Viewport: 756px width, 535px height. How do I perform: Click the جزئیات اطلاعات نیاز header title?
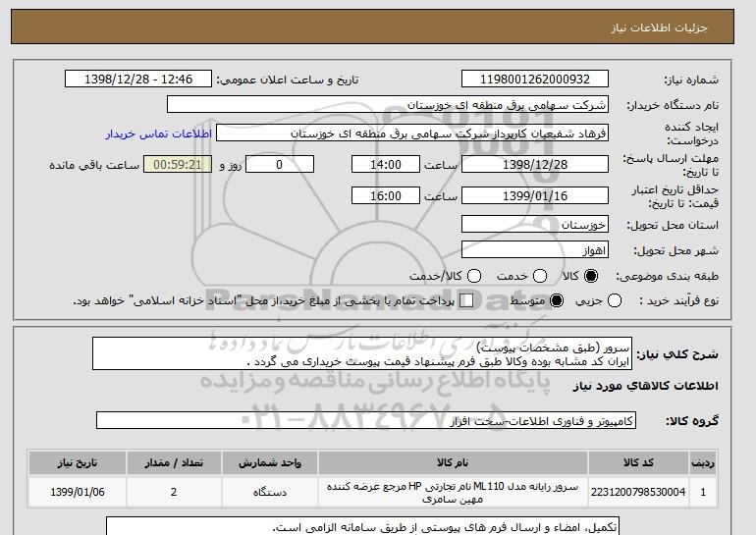[x=659, y=27]
